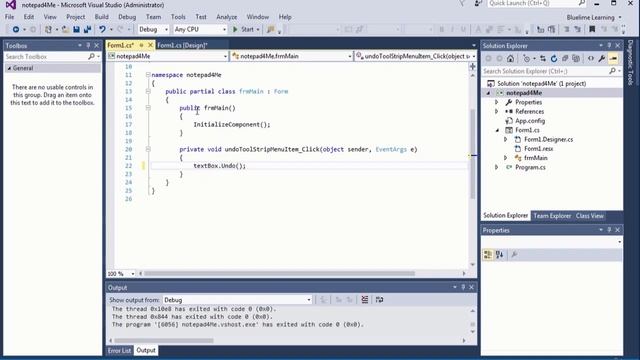640x360 pixels.
Task: Toggle auto-hide pin on Properties panel
Action: [x=609, y=230]
